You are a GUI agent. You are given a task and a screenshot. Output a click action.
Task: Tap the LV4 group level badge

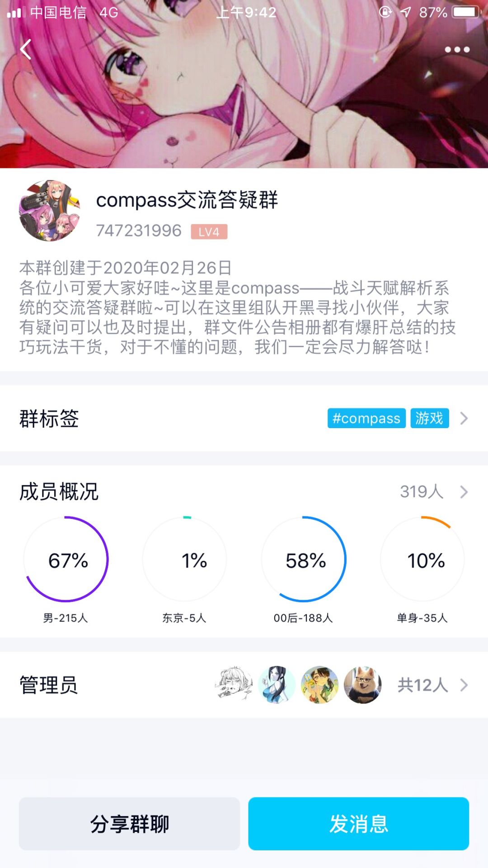209,232
